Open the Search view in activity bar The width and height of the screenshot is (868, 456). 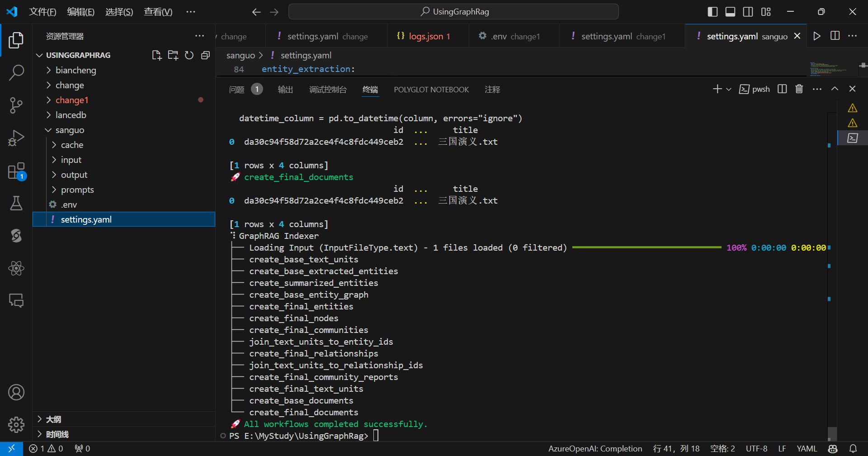pos(16,72)
